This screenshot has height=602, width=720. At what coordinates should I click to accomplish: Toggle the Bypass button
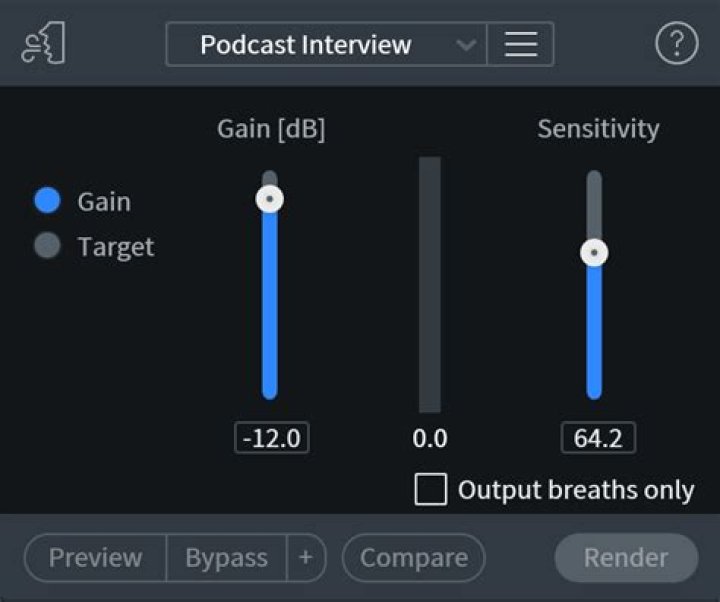(x=226, y=558)
